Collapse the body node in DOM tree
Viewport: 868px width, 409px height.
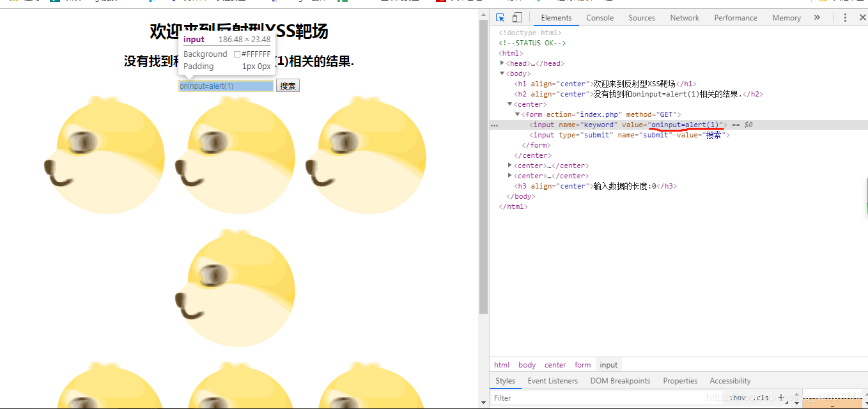pyautogui.click(x=502, y=73)
